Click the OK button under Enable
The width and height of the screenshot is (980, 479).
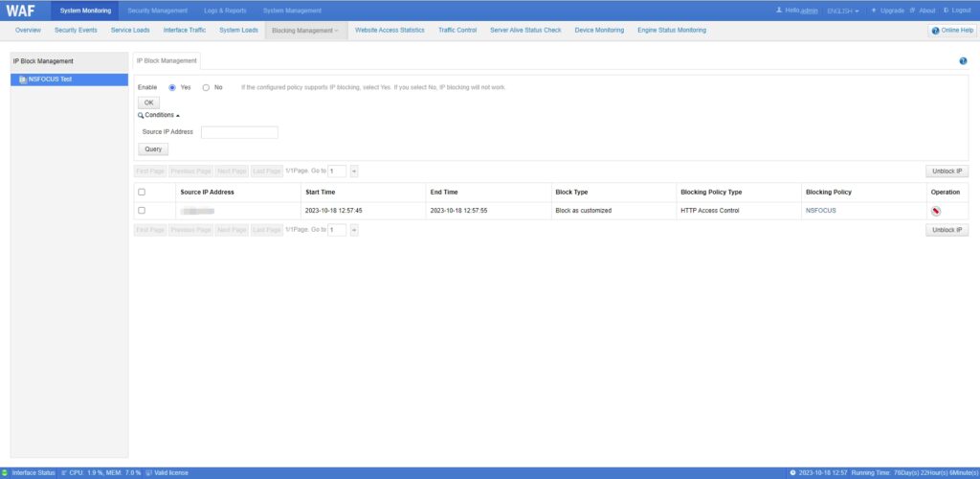[148, 103]
